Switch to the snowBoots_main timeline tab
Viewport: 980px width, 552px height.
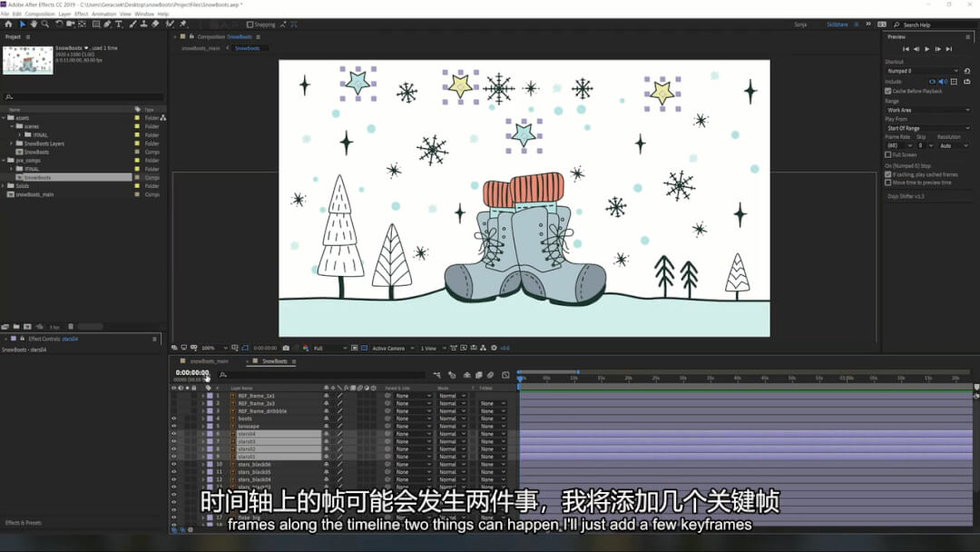[209, 361]
